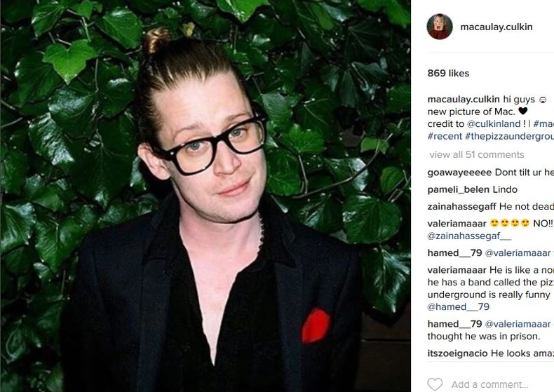The image size is (554, 392).
Task: Open the macaulay.culkin profile avatar
Action: [440, 27]
